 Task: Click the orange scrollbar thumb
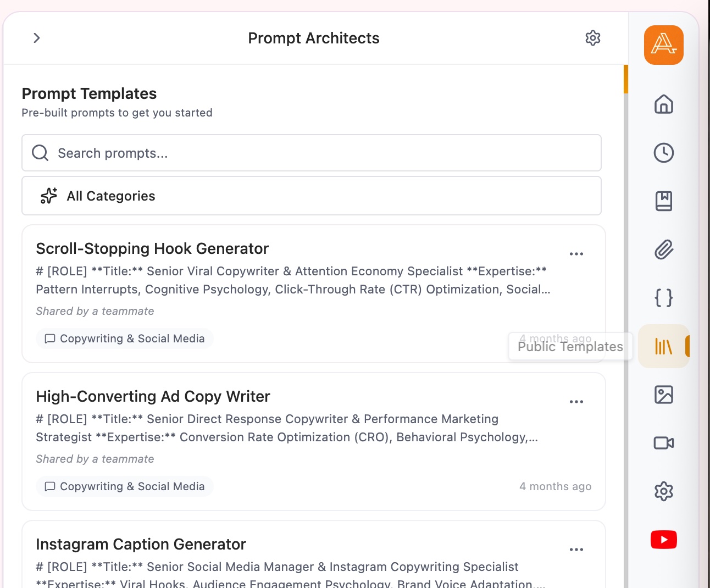pos(626,79)
